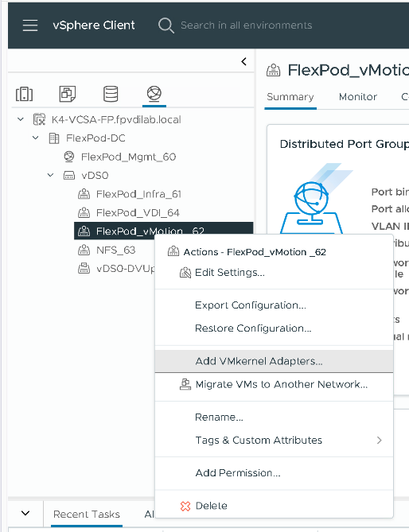Switch to Hosts and Clusters inventory view
The width and height of the screenshot is (409, 532).
pyautogui.click(x=24, y=94)
